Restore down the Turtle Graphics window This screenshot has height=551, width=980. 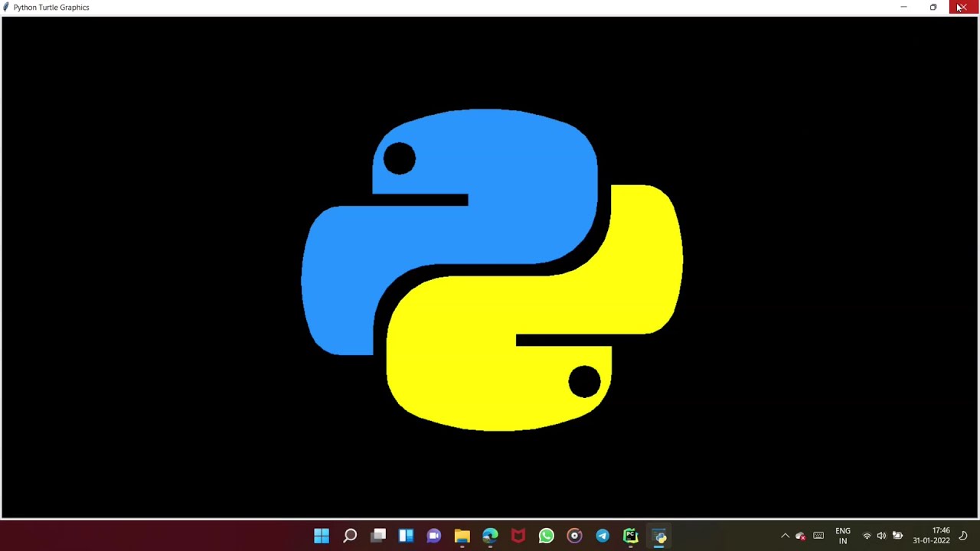(x=933, y=7)
